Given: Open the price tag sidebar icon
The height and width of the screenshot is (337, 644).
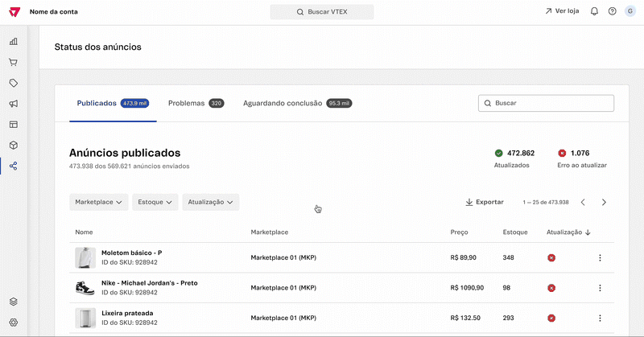Looking at the screenshot, I should pyautogui.click(x=14, y=83).
